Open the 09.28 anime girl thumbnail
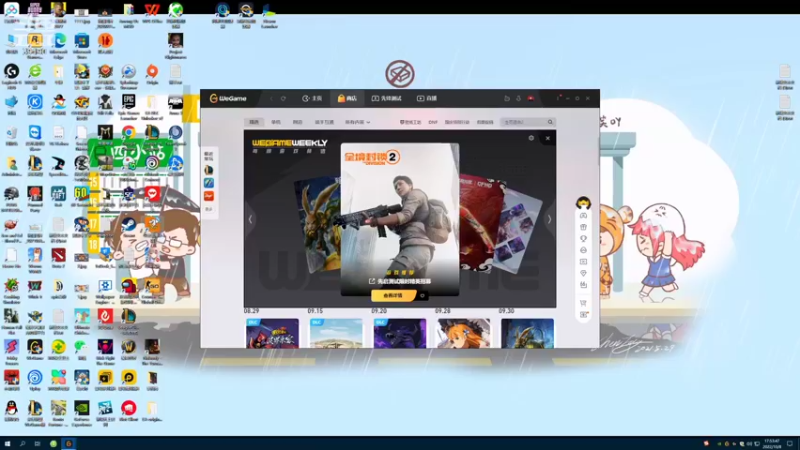Viewport: 800px width, 450px height. point(463,333)
